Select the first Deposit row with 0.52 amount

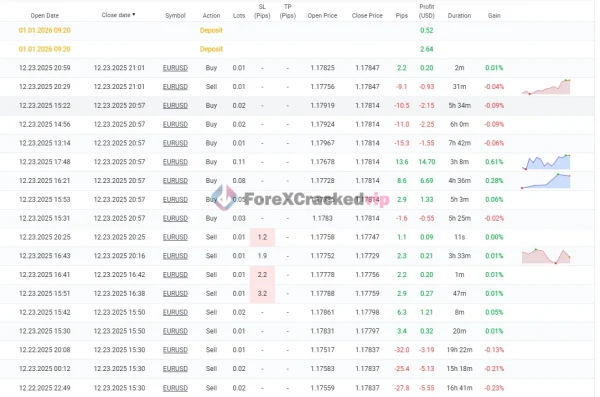pos(297,31)
